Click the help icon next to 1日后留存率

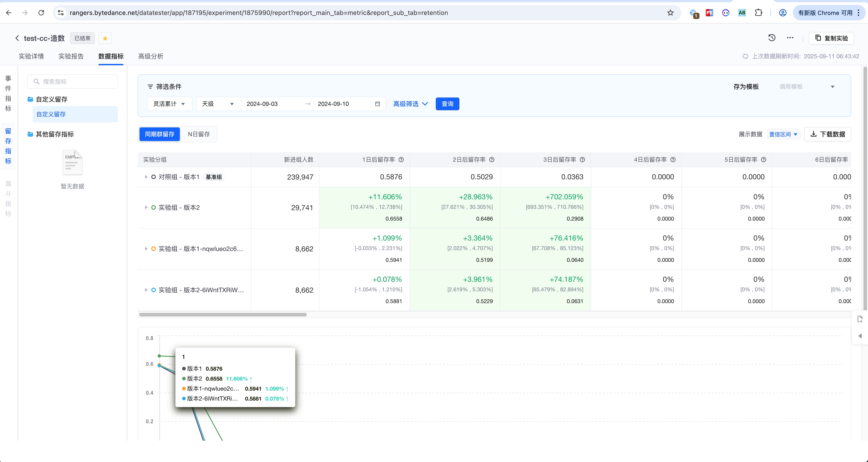click(401, 160)
